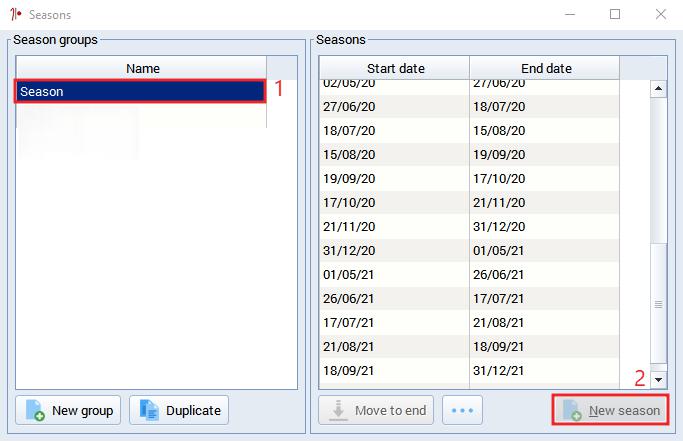Click the New group button
Screen dimensions: 683x441
pyautogui.click(x=68, y=410)
